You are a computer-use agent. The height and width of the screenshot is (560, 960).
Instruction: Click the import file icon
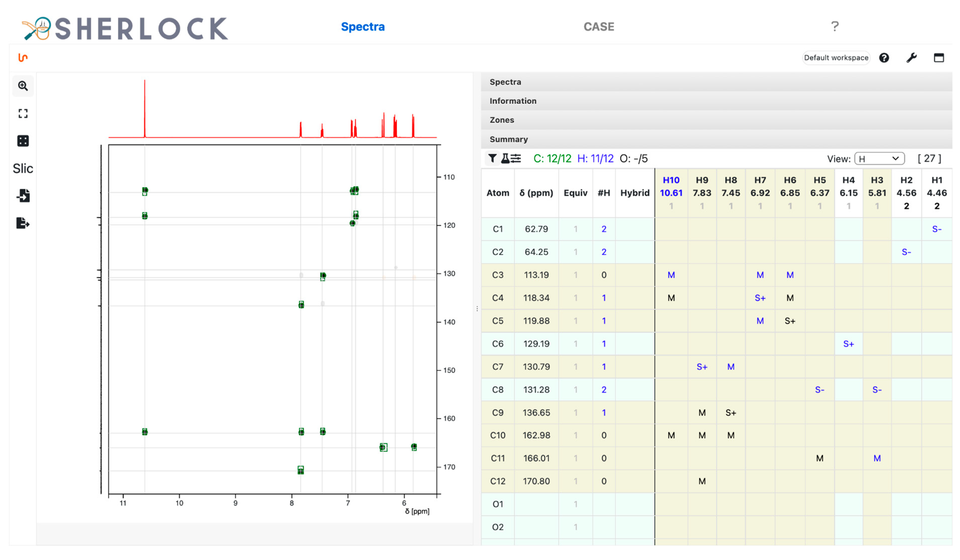23,196
